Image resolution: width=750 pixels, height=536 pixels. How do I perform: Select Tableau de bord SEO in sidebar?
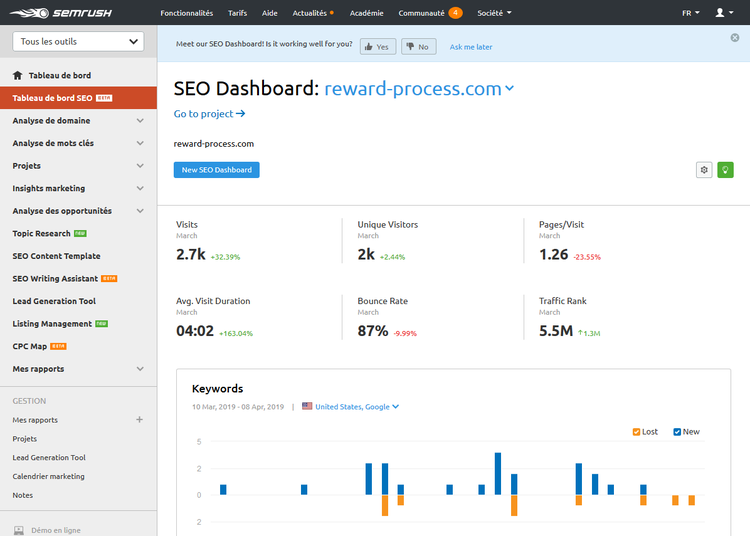pyautogui.click(x=78, y=98)
